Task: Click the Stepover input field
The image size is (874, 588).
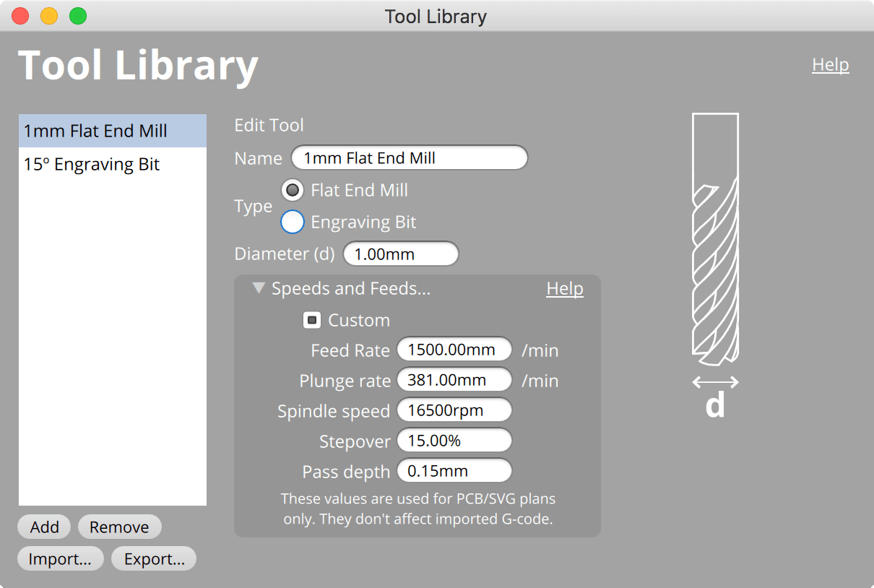Action: click(x=454, y=441)
